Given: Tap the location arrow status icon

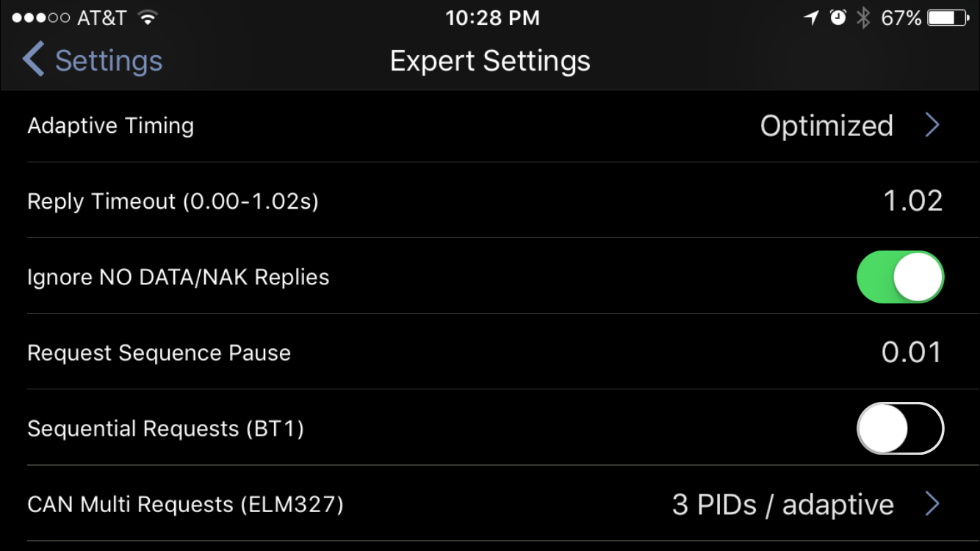Looking at the screenshot, I should [811, 18].
